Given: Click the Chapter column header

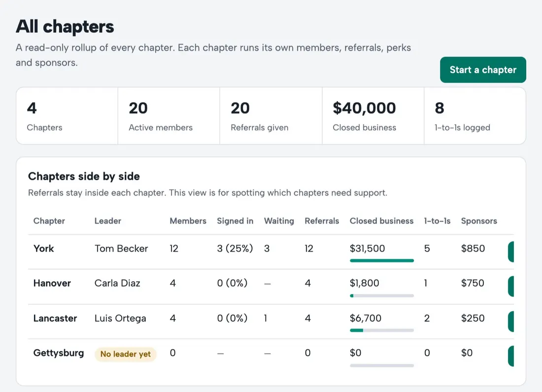Looking at the screenshot, I should coord(49,221).
